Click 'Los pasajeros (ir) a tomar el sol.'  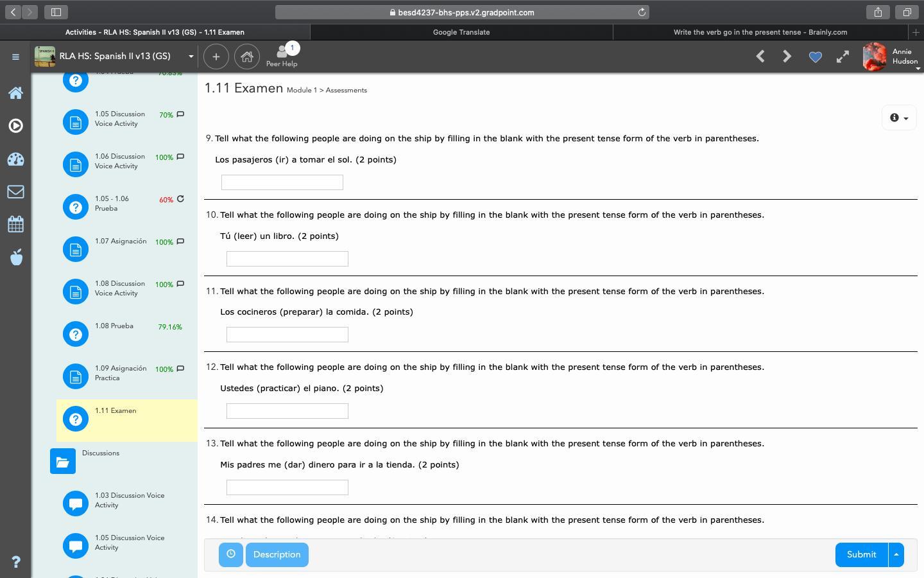click(x=284, y=160)
